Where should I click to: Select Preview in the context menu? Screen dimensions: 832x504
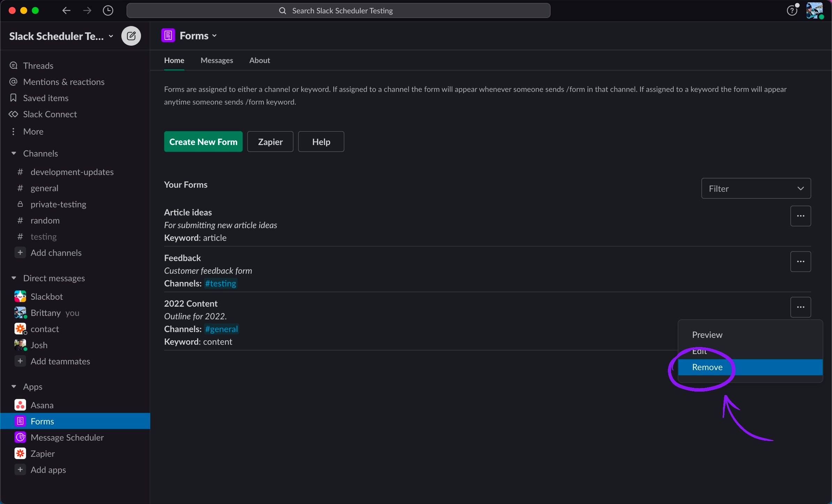pyautogui.click(x=707, y=335)
